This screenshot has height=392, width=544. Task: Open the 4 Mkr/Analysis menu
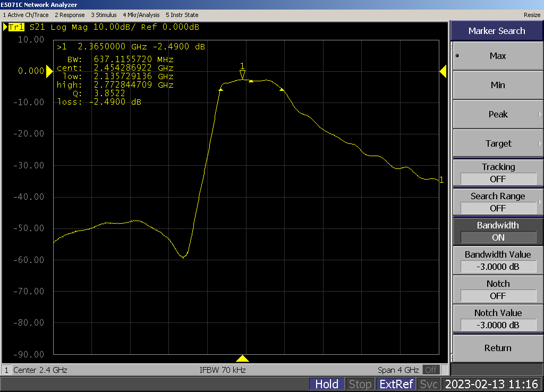141,15
